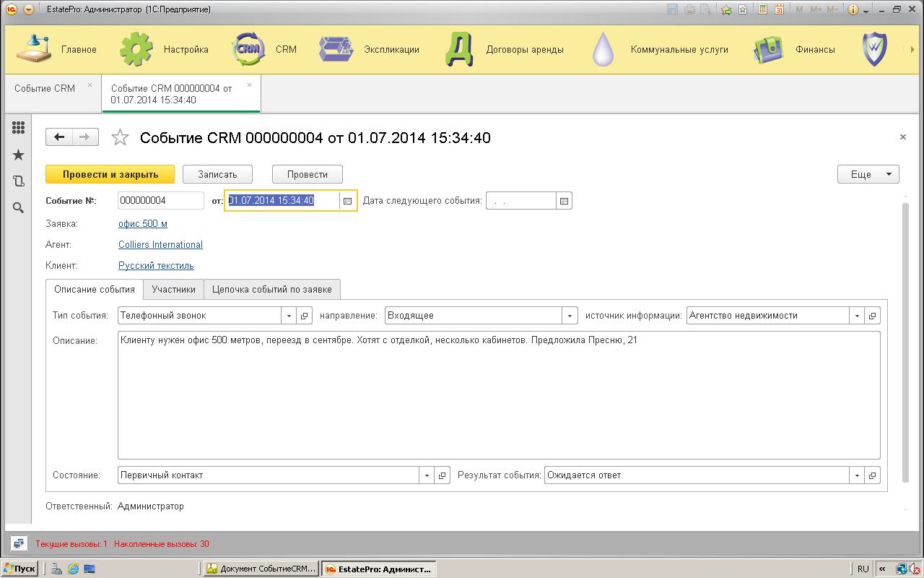Open источник информации value in new window
Screen dimensions: 924x578
pos(872,316)
